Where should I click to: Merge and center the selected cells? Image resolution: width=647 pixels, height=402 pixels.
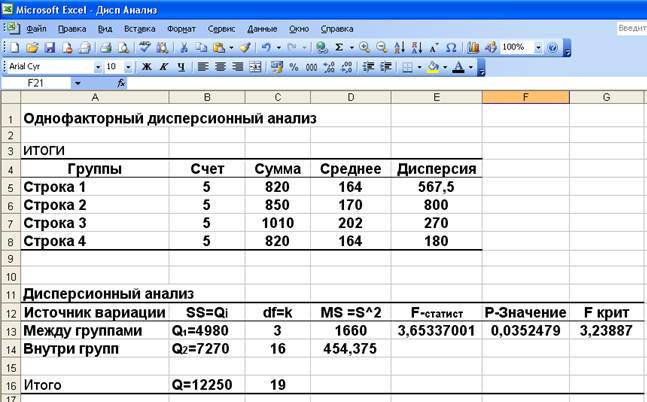point(255,67)
